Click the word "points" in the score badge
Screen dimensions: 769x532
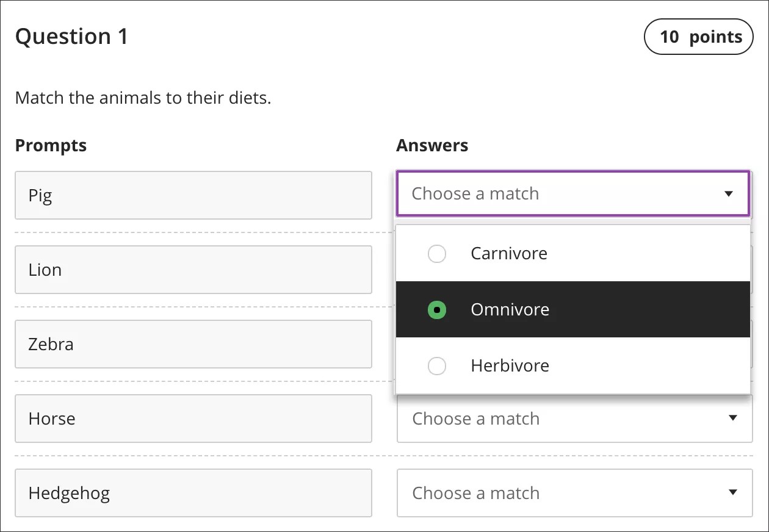pyautogui.click(x=715, y=37)
